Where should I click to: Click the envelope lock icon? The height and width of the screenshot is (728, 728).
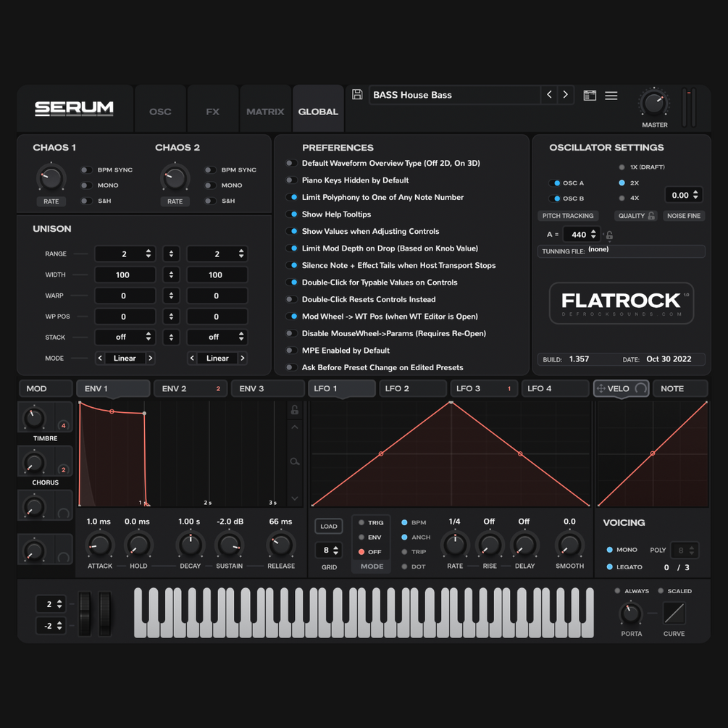coord(294,409)
